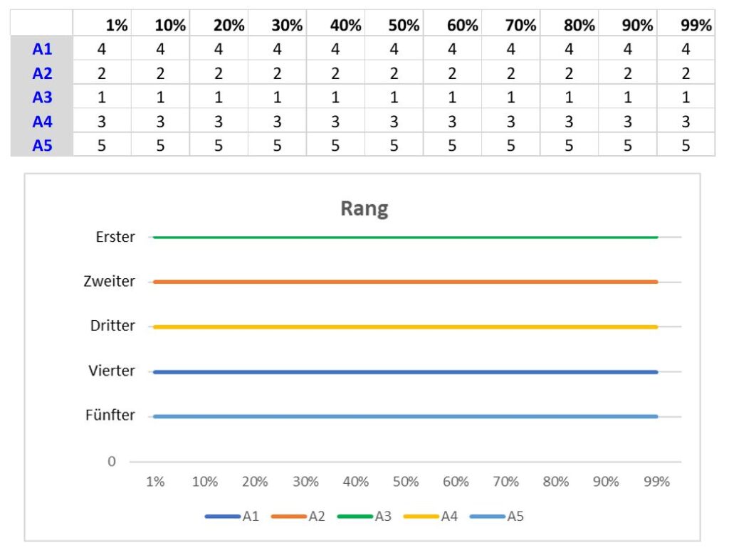Viewport: 729px width, 560px height.
Task: Click the chart title Rang
Action: click(x=364, y=208)
